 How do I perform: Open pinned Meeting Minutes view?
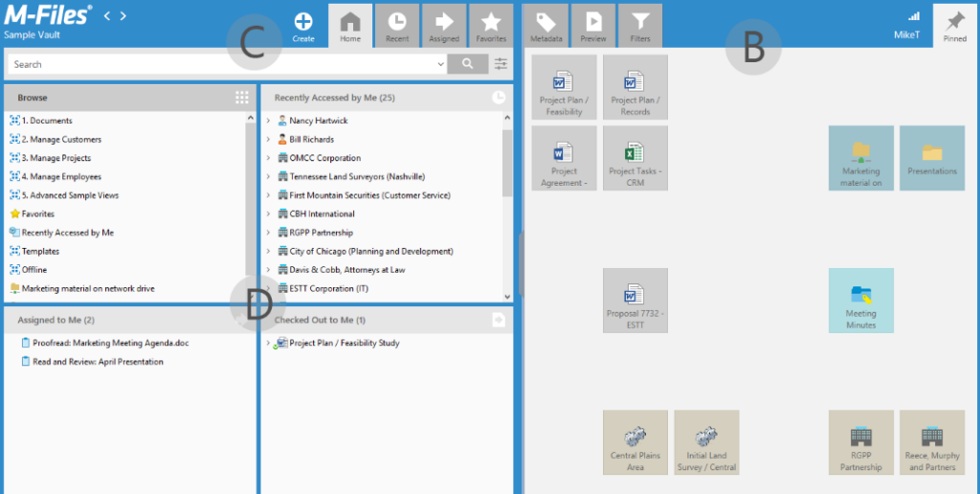tap(860, 301)
